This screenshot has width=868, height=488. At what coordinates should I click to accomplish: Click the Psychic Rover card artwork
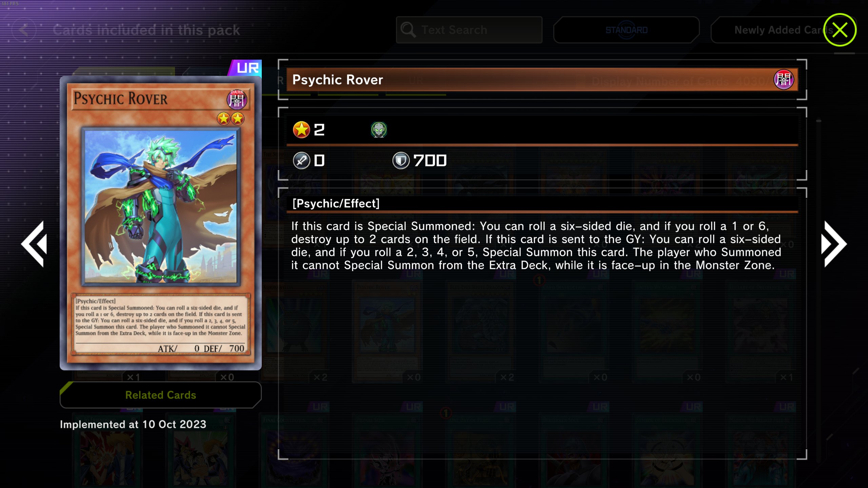[161, 207]
